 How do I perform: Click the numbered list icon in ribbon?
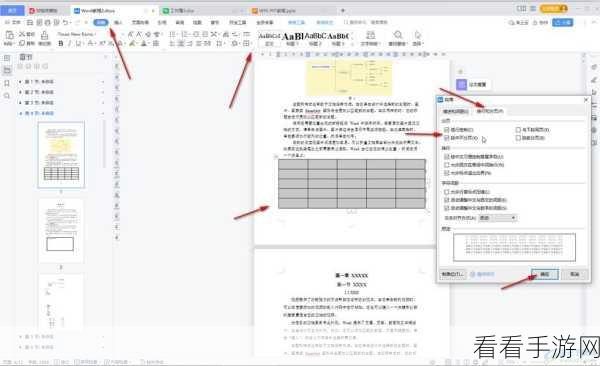184,34
